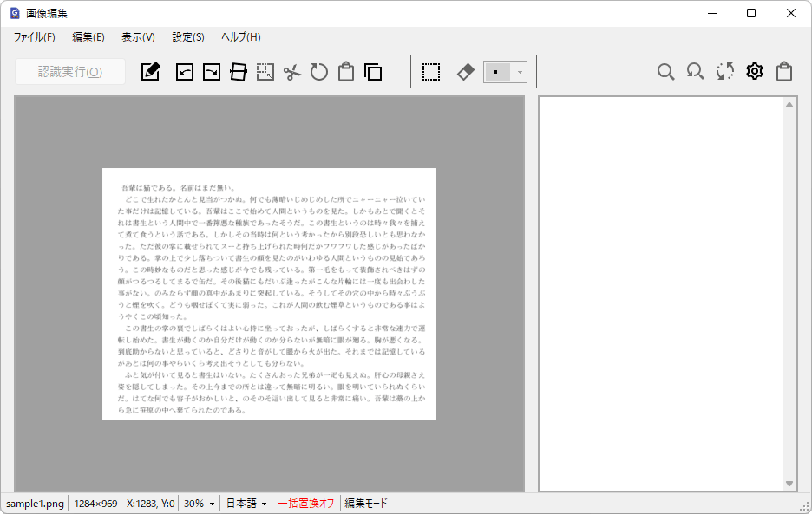Image resolution: width=812 pixels, height=514 pixels.
Task: Click the overlapping squares copy icon
Action: 373,71
